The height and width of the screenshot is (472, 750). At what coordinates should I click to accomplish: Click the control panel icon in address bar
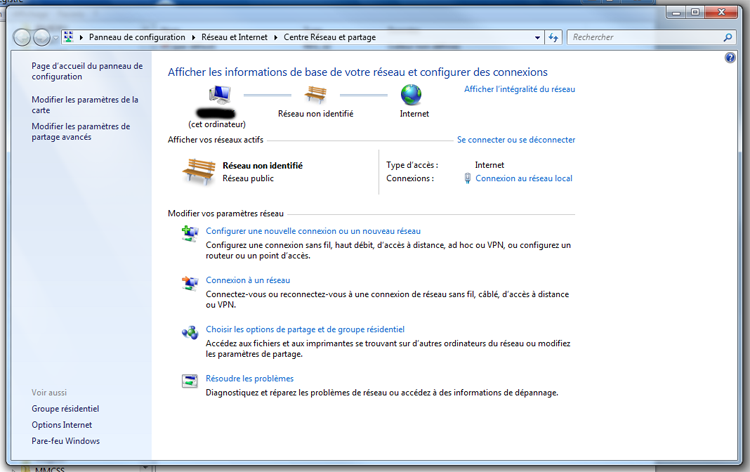click(68, 37)
